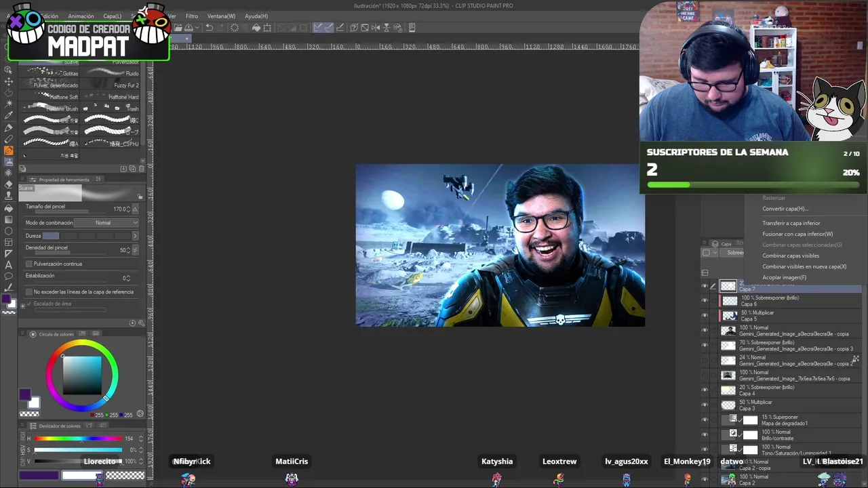Select the Figure polygon tool

click(x=9, y=230)
